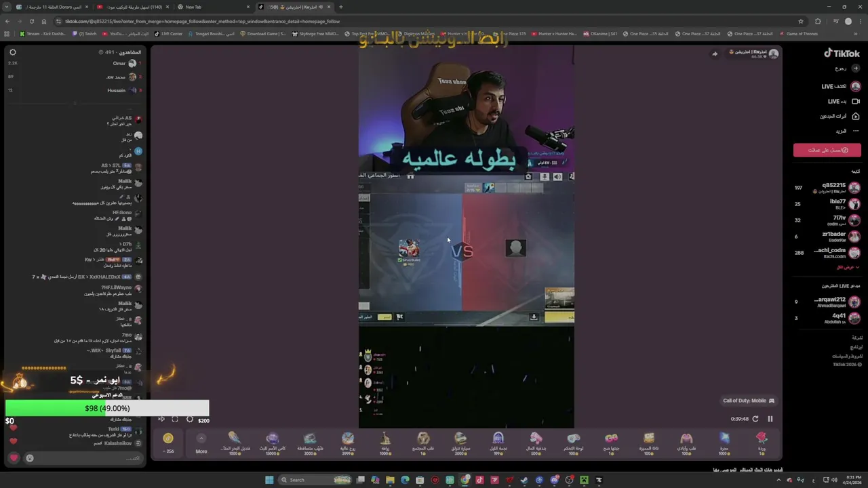Open the three-dots More sidebar item
The height and width of the screenshot is (488, 868).
(848, 131)
